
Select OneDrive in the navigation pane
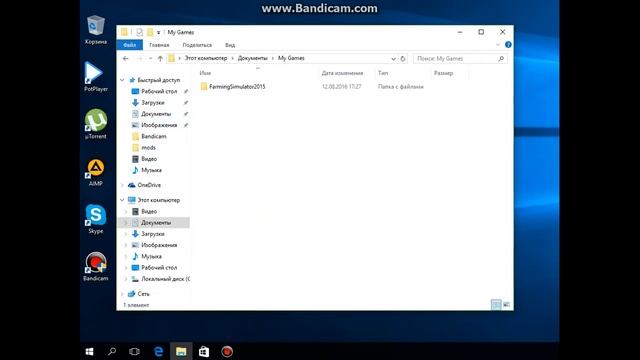pyautogui.click(x=149, y=185)
